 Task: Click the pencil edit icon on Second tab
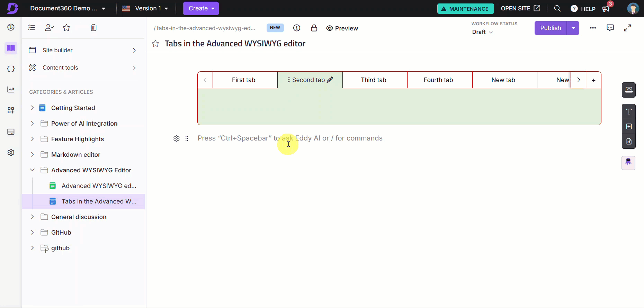330,80
